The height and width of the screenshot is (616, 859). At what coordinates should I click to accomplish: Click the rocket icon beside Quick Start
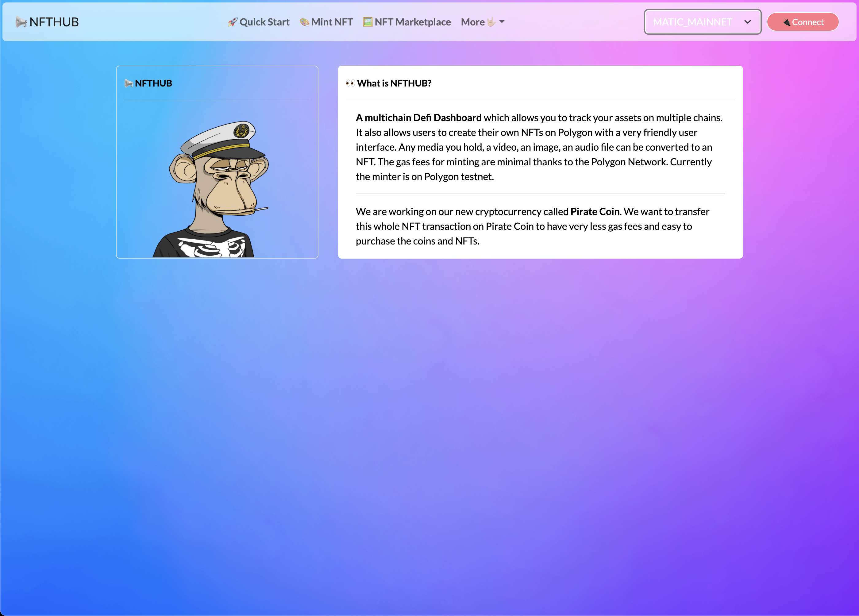click(x=233, y=22)
